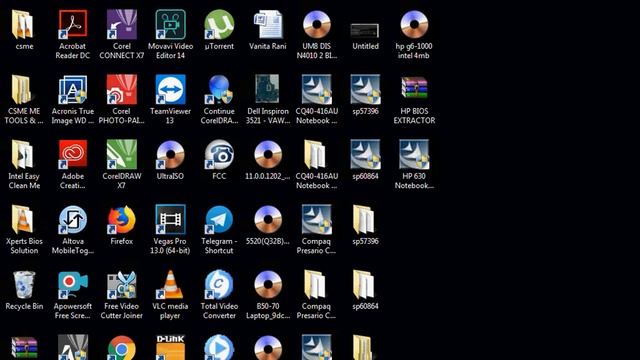This screenshot has height=360, width=640.
Task: Select UMB DIS N4010 disc image file
Action: click(x=316, y=24)
